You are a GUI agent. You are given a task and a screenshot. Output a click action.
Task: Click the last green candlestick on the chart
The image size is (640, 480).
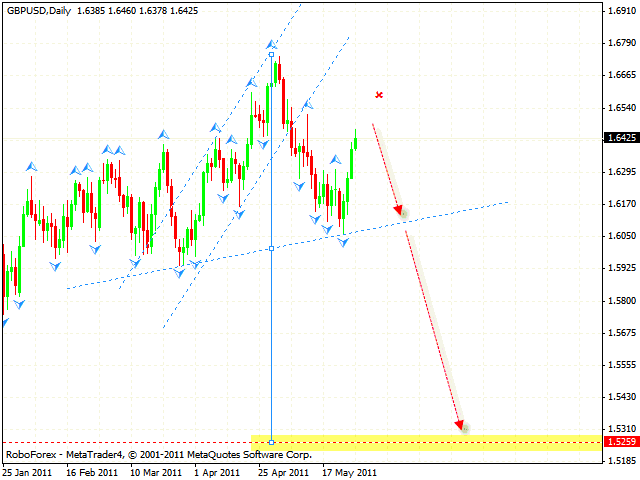355,143
